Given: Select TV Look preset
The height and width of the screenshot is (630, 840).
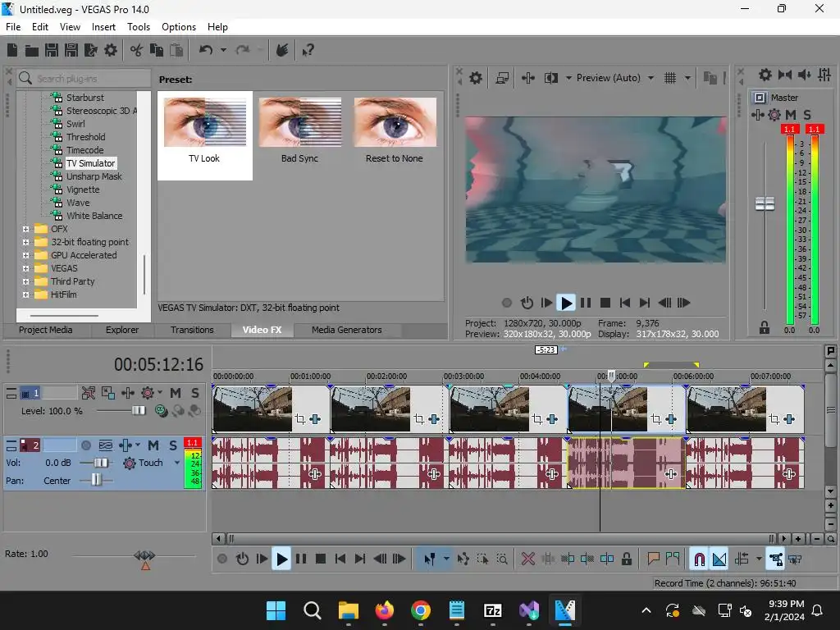Looking at the screenshot, I should (204, 135).
